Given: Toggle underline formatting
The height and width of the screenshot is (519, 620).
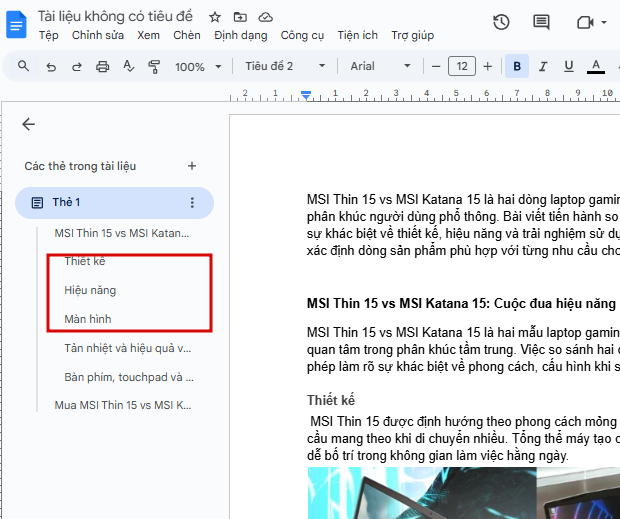Looking at the screenshot, I should [x=569, y=66].
